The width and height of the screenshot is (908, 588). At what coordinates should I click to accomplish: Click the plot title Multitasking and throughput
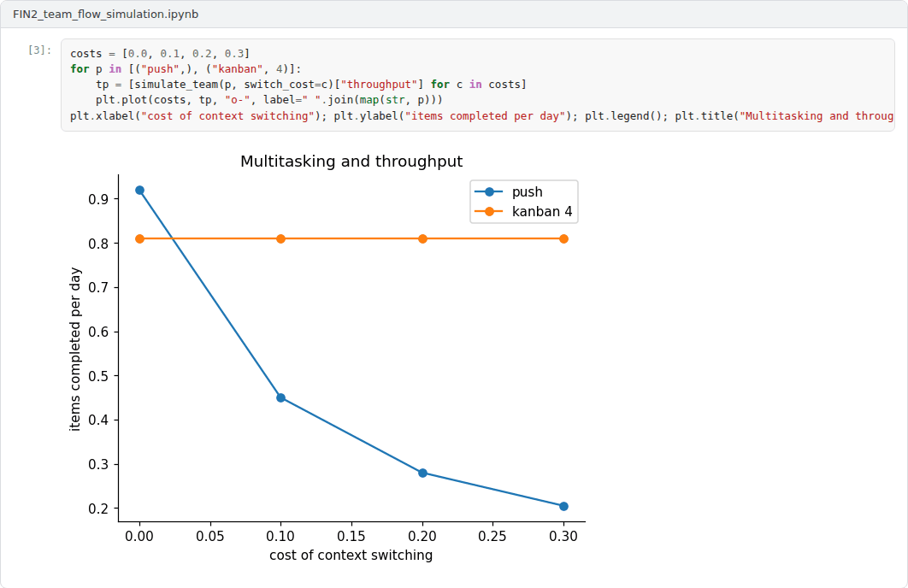click(351, 161)
